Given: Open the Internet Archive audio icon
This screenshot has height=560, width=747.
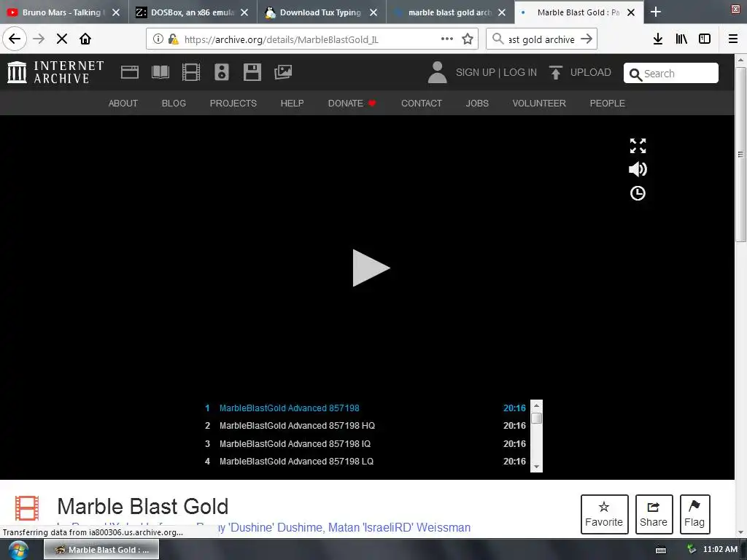Looking at the screenshot, I should coord(222,72).
